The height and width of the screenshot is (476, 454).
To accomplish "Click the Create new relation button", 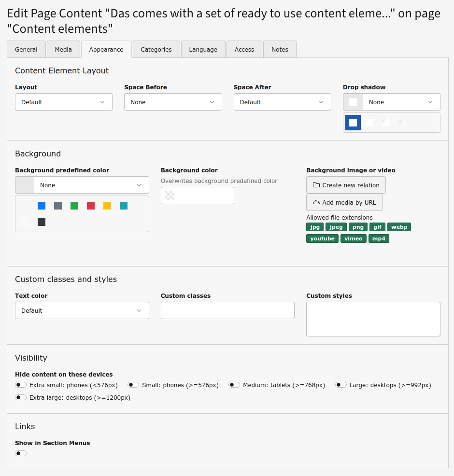I will pos(346,185).
